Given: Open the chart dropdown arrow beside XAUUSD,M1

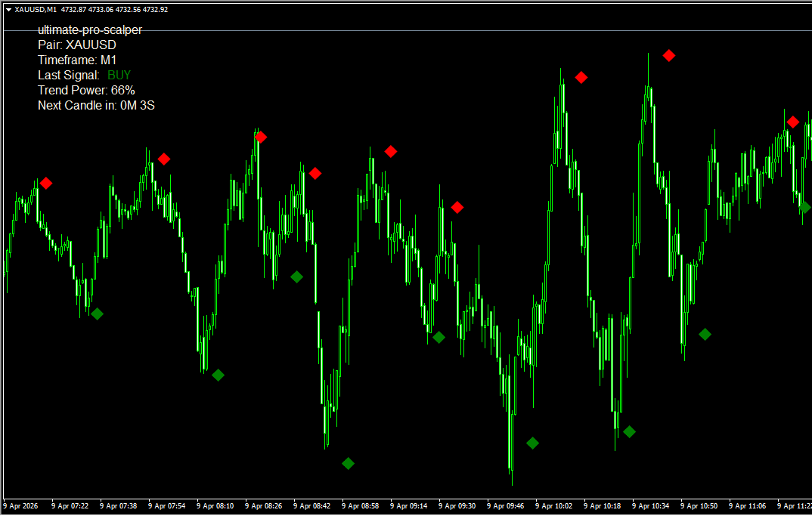Looking at the screenshot, I should (8, 10).
